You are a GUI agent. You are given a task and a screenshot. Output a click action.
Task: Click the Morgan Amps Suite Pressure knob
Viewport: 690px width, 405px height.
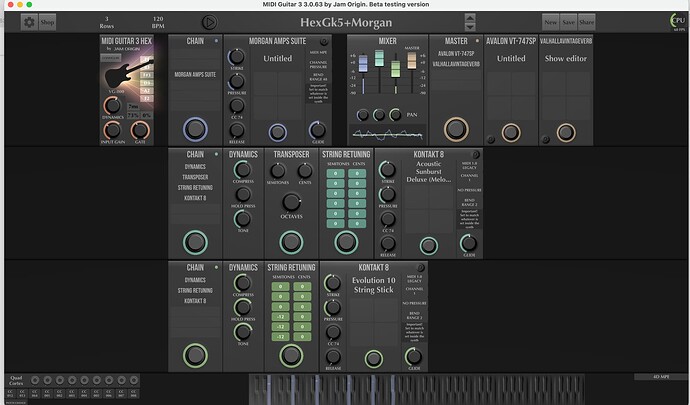237,81
